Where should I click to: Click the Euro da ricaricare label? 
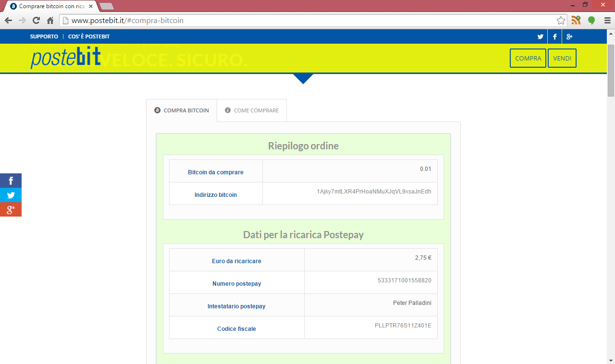pos(237,261)
